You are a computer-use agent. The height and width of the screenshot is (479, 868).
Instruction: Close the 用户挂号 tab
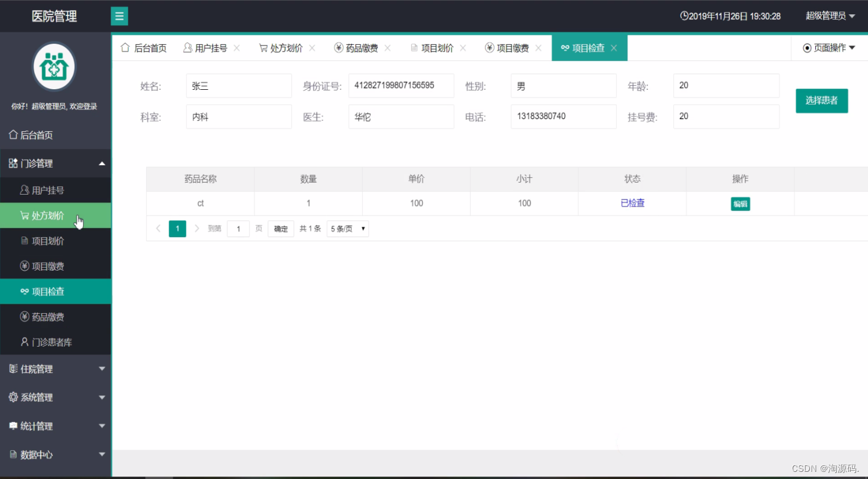236,48
